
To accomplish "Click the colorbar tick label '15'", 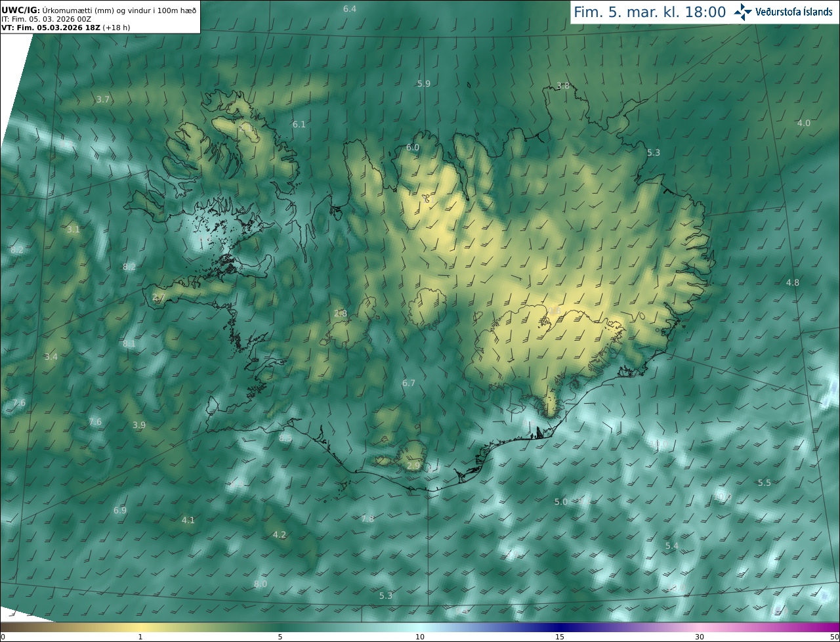I will pyautogui.click(x=560, y=637).
